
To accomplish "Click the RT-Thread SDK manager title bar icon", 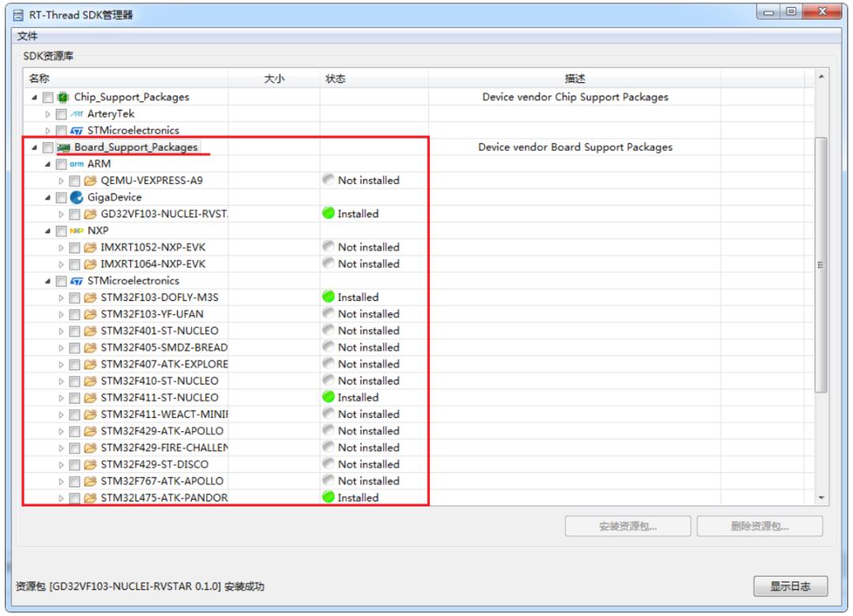I will pyautogui.click(x=18, y=15).
